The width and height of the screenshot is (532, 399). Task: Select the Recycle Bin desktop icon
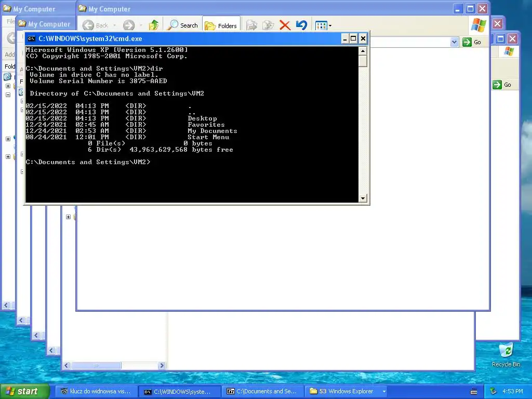pyautogui.click(x=506, y=355)
